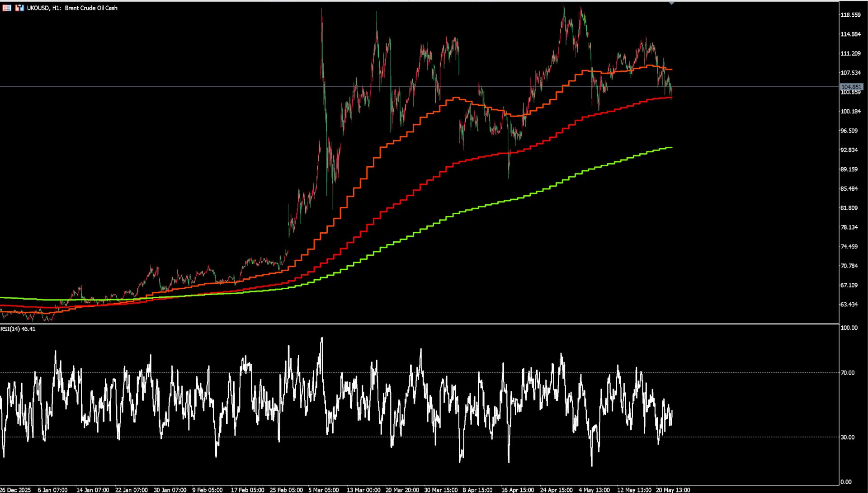Viewport: 868px width, 493px height.
Task: Open the Depth of Market icon
Action: click(19, 8)
